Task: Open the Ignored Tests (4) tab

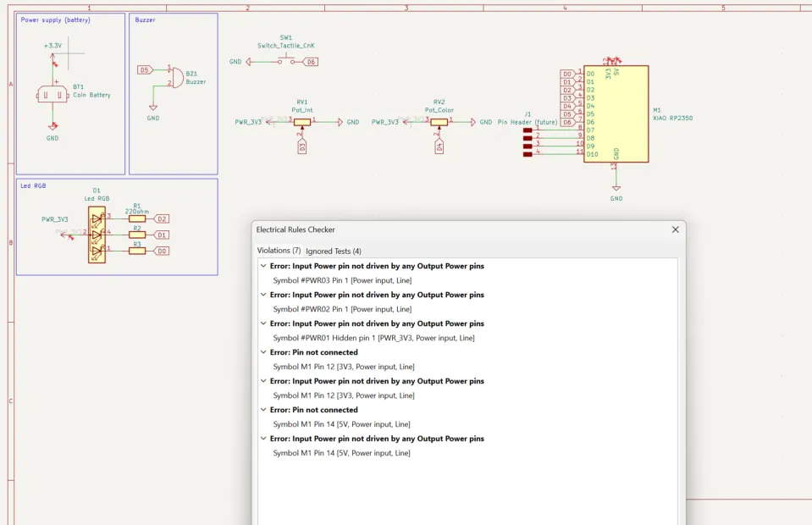Action: tap(334, 251)
